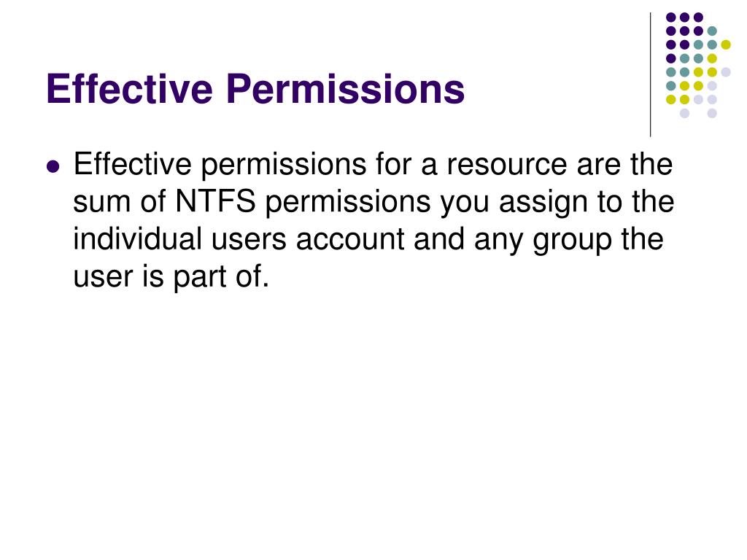Click the vertical divider line beside dots
This screenshot has width=747, height=560.
point(650,74)
